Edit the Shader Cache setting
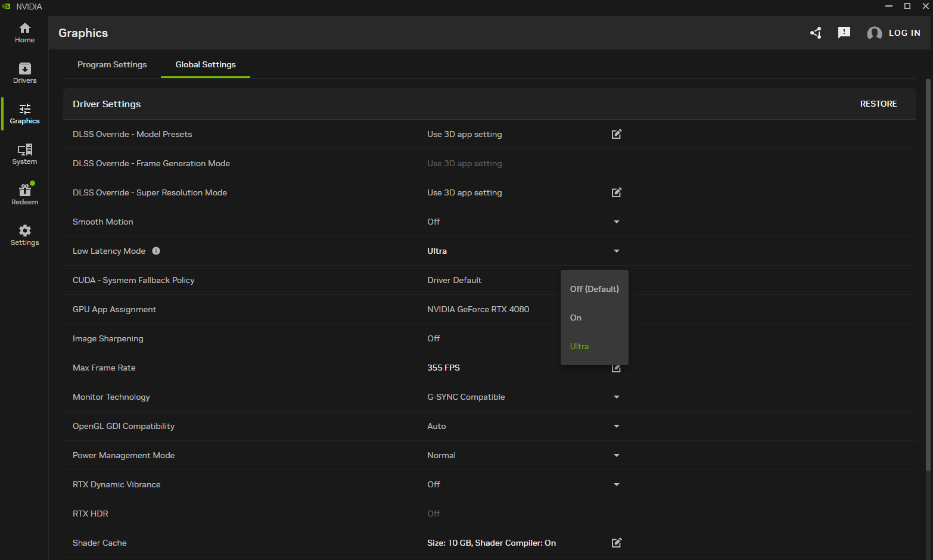This screenshot has width=933, height=560. 617,543
